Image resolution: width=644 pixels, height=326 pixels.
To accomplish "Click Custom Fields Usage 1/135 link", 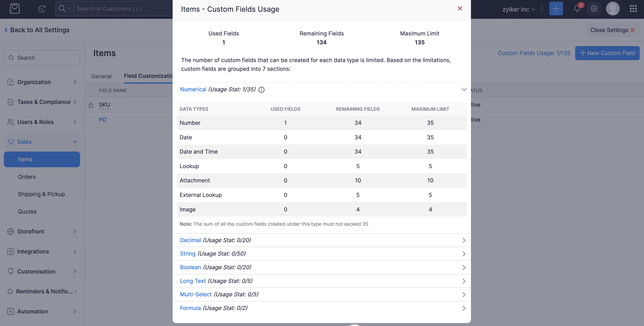I will (x=534, y=53).
